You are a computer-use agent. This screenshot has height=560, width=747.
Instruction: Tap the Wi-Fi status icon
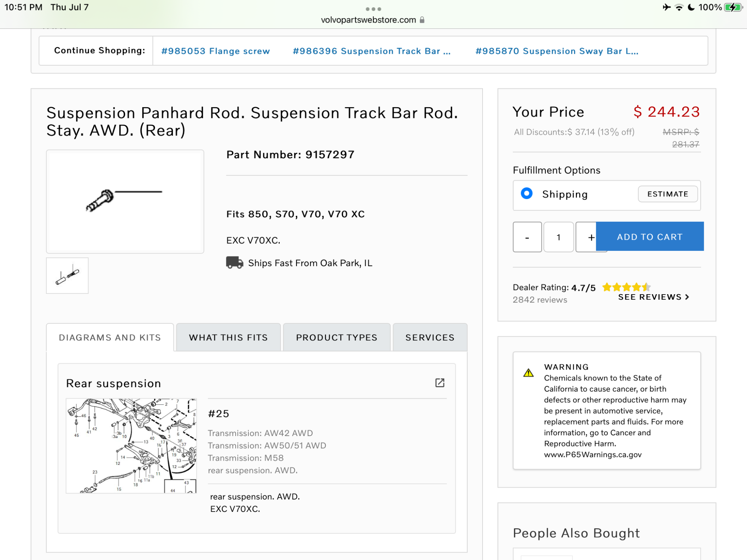pos(679,7)
